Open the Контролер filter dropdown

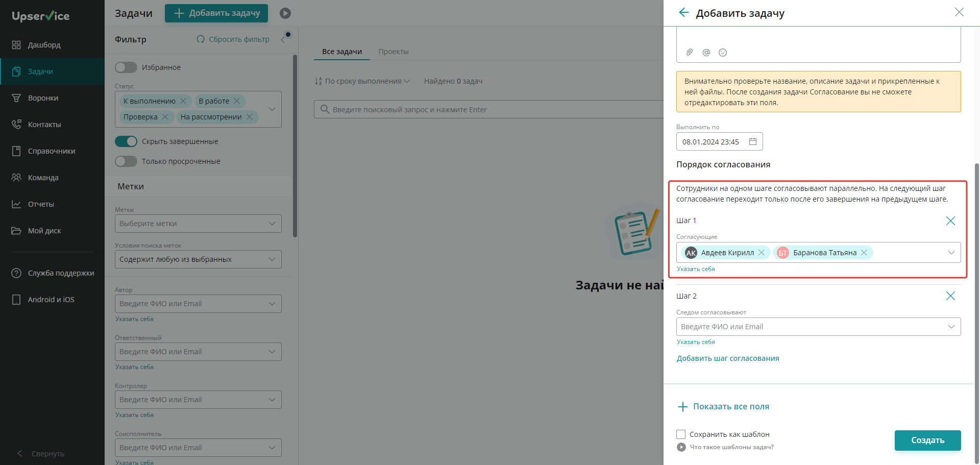(198, 400)
